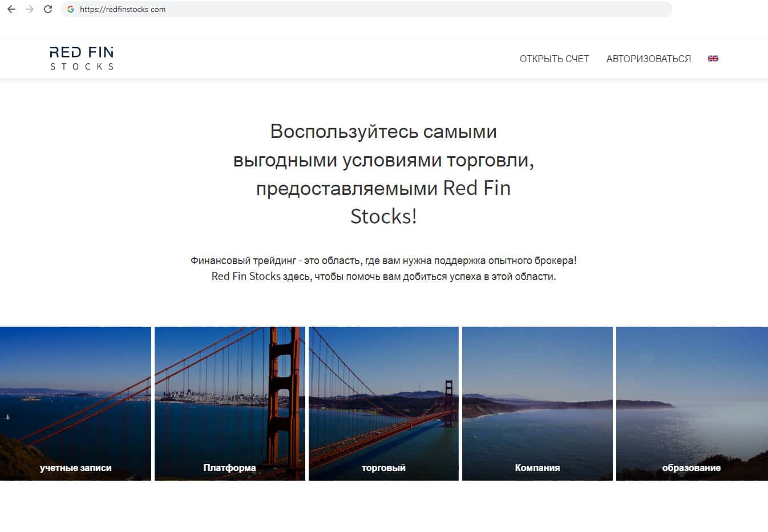Screen dimensions: 768x532
Task: Switch language using the UK flag icon
Action: (713, 58)
